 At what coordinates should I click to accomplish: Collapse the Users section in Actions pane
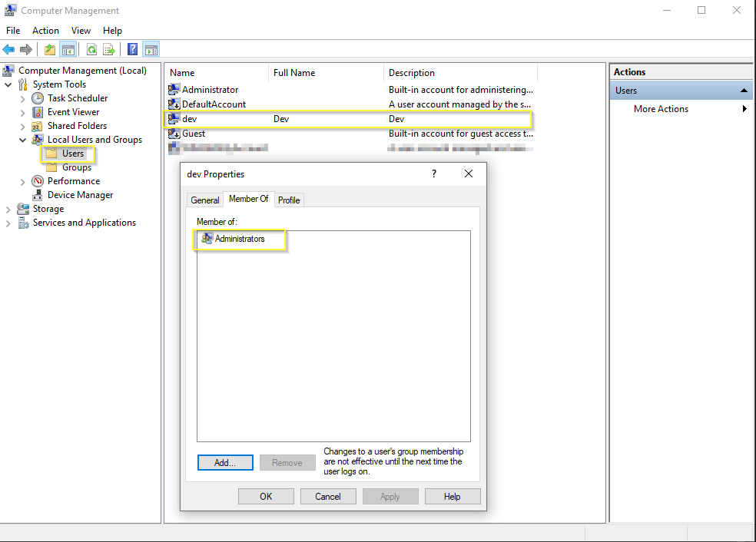coord(744,91)
